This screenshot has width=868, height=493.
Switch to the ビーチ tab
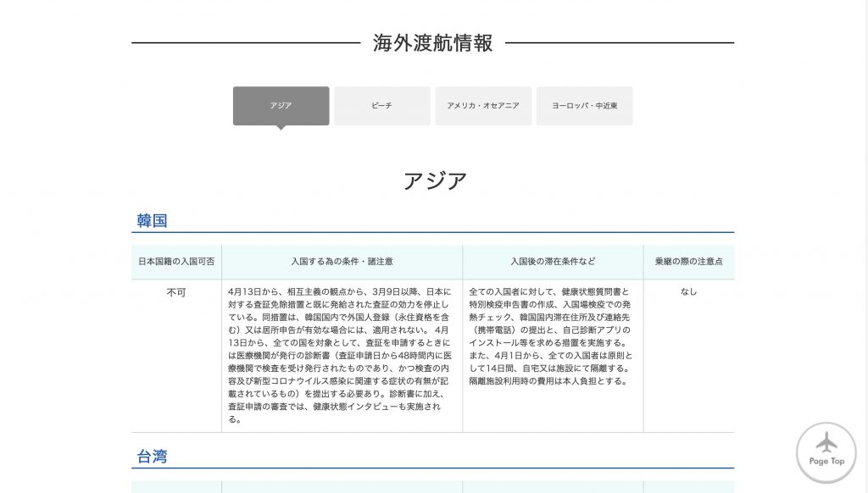pyautogui.click(x=382, y=106)
